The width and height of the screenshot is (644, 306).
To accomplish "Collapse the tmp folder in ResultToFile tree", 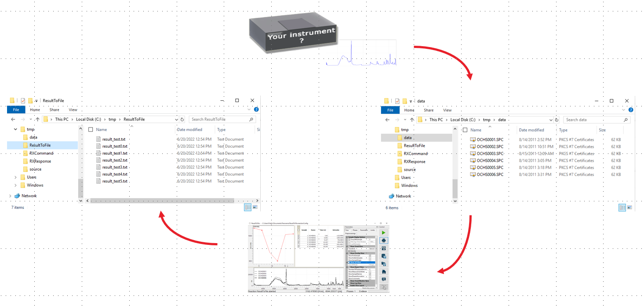I will coord(16,130).
